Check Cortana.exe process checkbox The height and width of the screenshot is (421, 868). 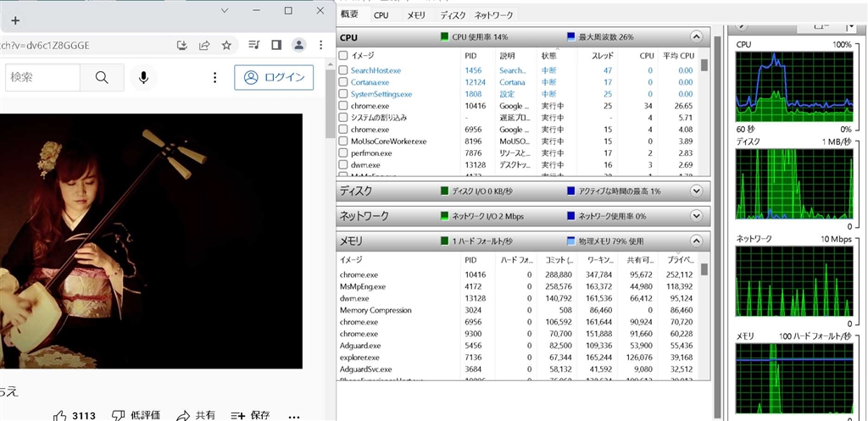coord(343,82)
